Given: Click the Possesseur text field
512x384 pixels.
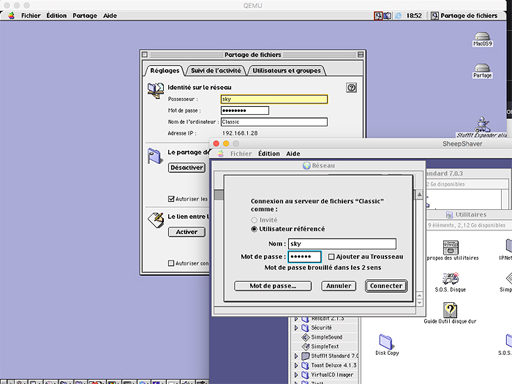Looking at the screenshot, I should pos(274,99).
